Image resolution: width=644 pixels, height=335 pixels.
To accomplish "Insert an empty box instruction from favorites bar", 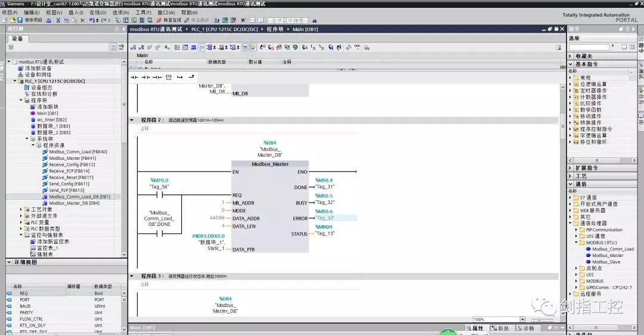I will tap(169, 77).
